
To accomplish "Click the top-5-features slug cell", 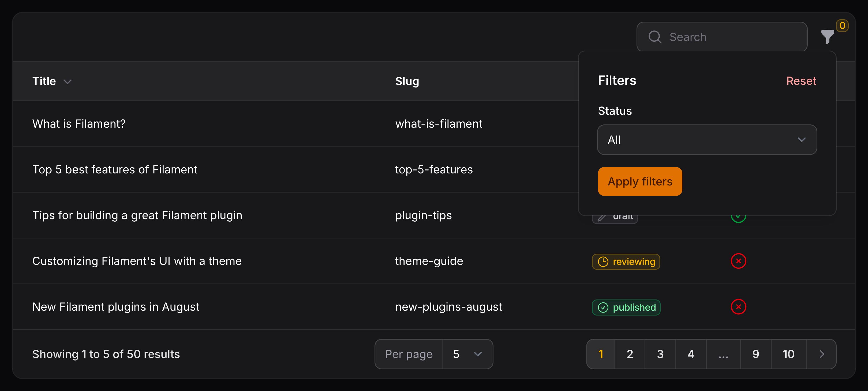I will tap(434, 170).
